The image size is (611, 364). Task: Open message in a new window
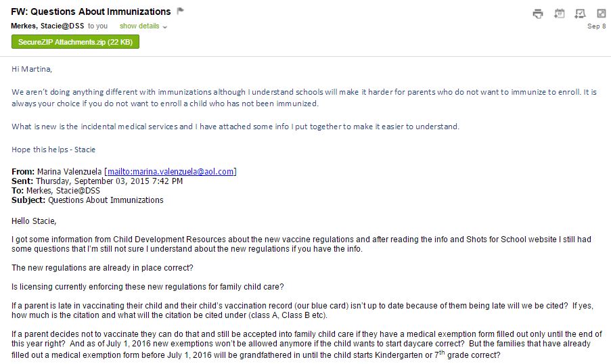602,14
